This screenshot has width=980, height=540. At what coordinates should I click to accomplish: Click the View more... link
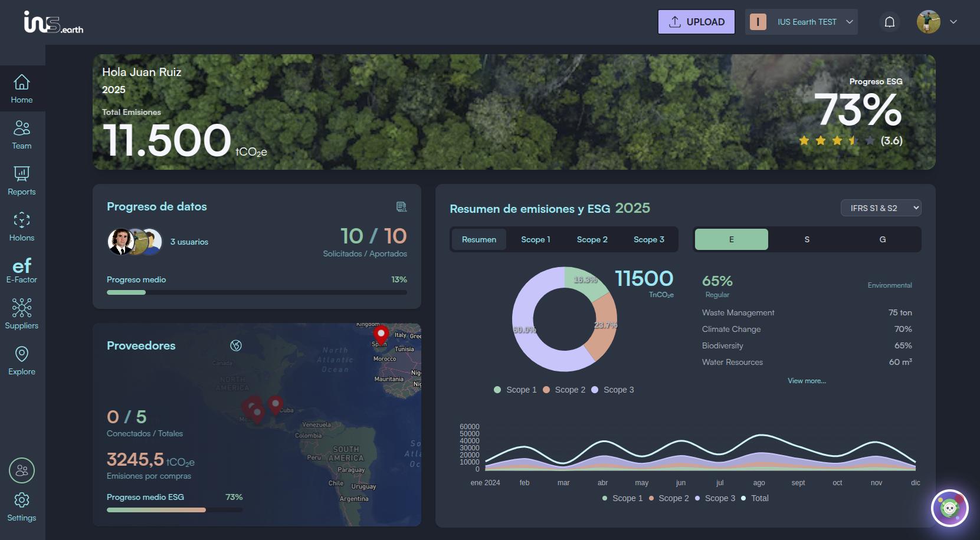click(x=807, y=381)
